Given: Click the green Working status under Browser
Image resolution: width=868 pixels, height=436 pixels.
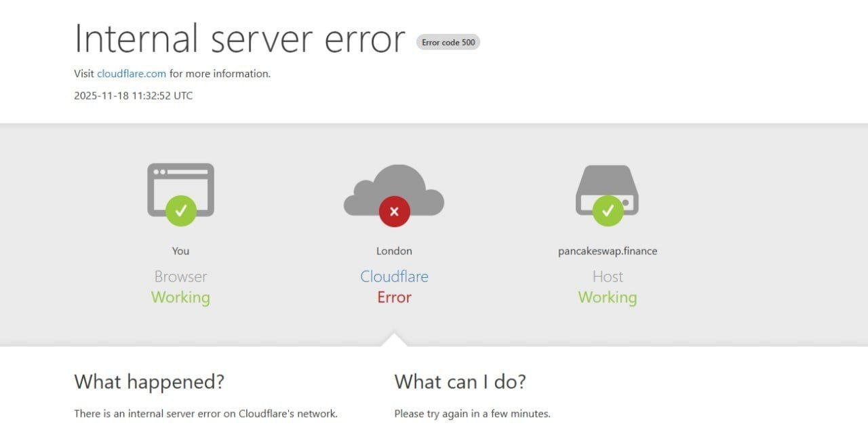Looking at the screenshot, I should (x=180, y=297).
